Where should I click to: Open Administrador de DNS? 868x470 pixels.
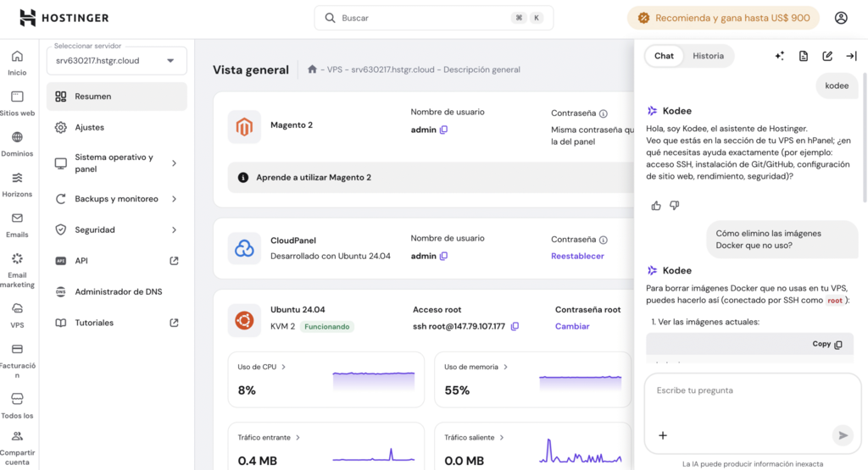click(117, 292)
